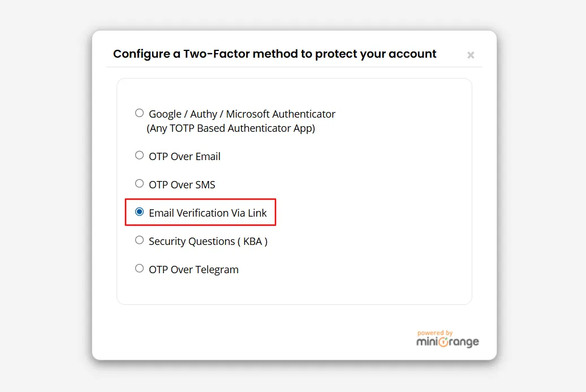Select Email Verification Via Link
The height and width of the screenshot is (392, 586).
click(x=139, y=212)
